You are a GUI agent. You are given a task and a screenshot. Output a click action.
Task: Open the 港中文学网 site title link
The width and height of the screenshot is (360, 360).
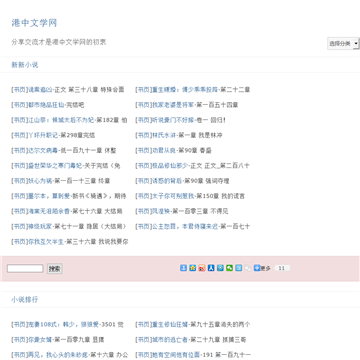[x=34, y=23]
